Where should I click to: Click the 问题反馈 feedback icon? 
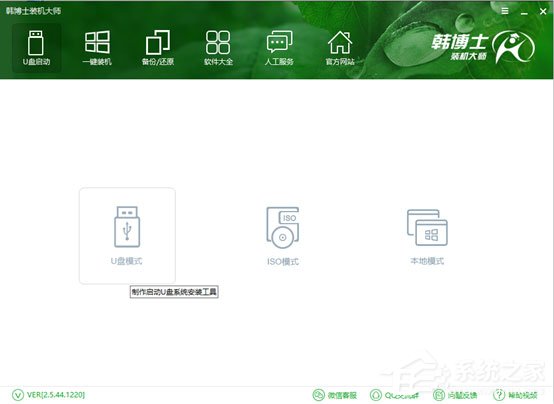(438, 395)
